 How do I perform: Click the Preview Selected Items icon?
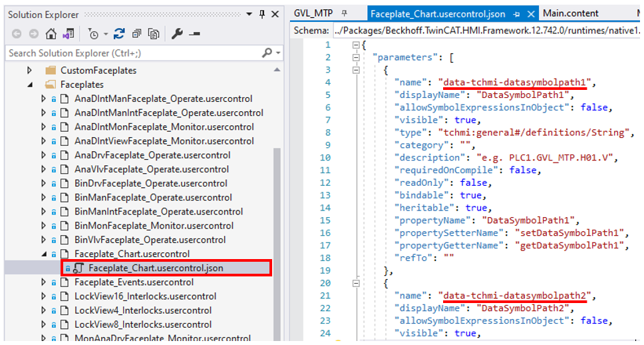pyautogui.click(x=194, y=34)
